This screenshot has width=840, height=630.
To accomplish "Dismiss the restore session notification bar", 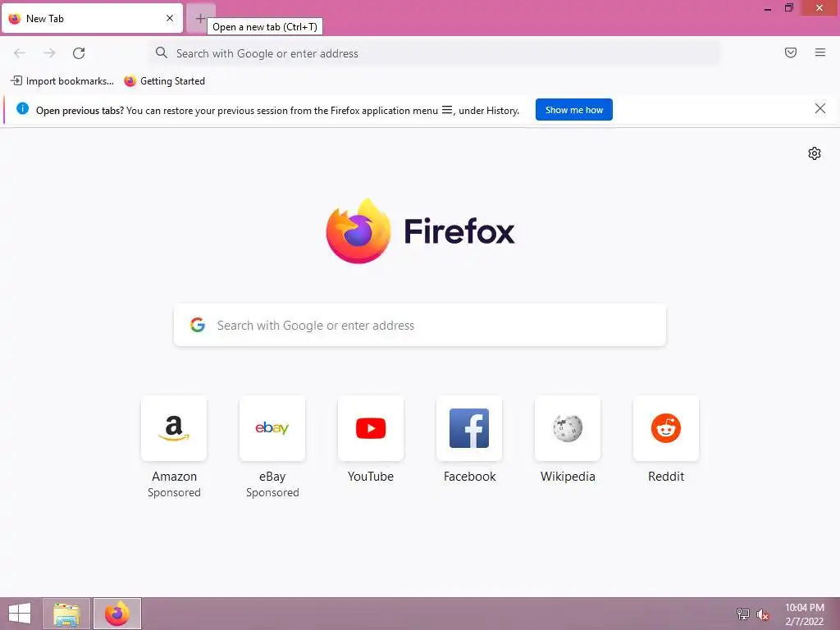I will click(x=819, y=109).
